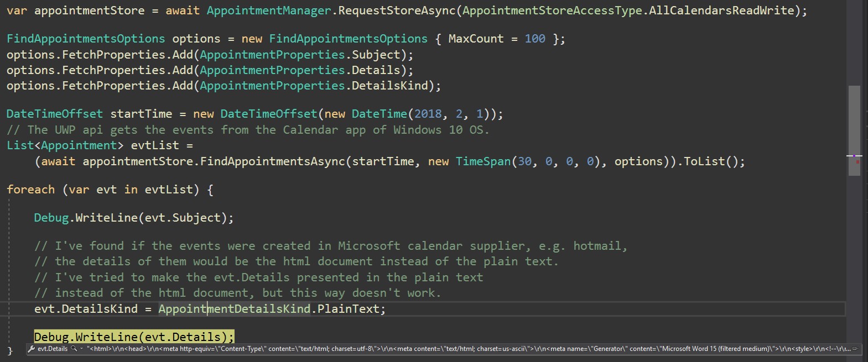Click AllCalendarsReadWrite enum value
The width and height of the screenshot is (868, 362).
pyautogui.click(x=721, y=11)
